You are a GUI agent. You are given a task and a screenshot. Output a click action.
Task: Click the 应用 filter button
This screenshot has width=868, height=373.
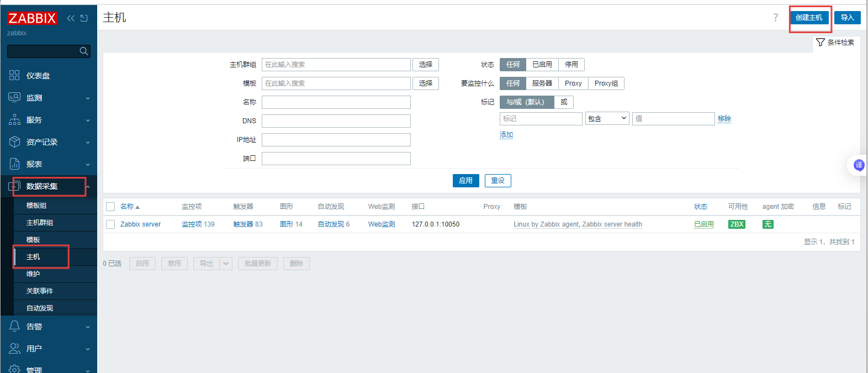coord(465,181)
